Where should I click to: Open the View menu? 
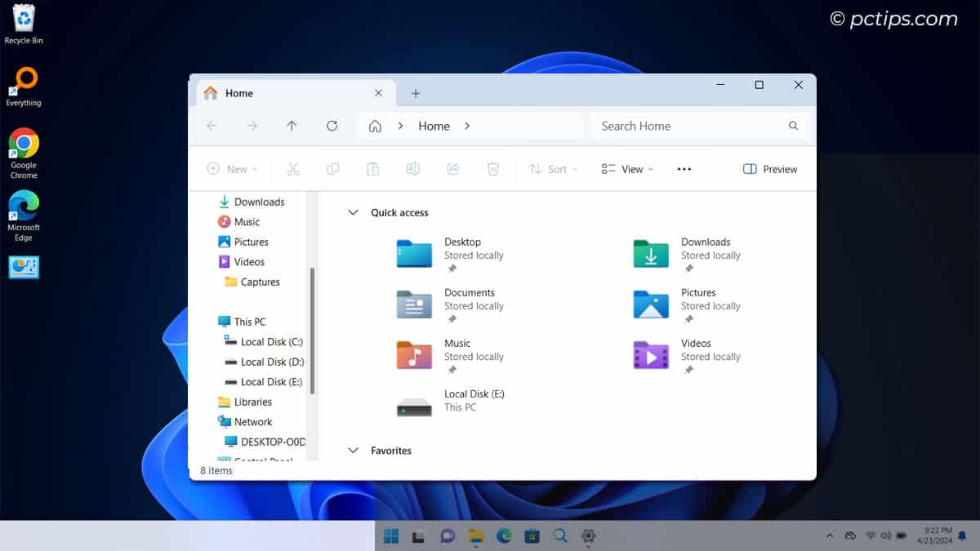[x=626, y=168]
